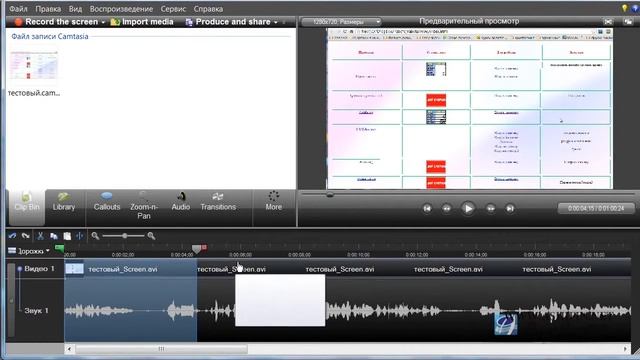Viewport: 640px width, 360px height.
Task: Open the Record the screen dropdown arrow
Action: [103, 22]
